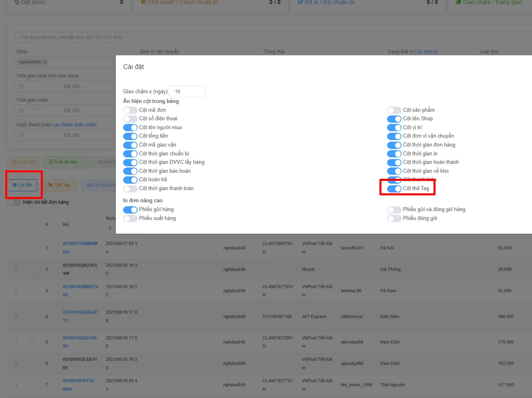
Task: Enable the Phiếu đóng gói toggle
Action: pyautogui.click(x=394, y=218)
